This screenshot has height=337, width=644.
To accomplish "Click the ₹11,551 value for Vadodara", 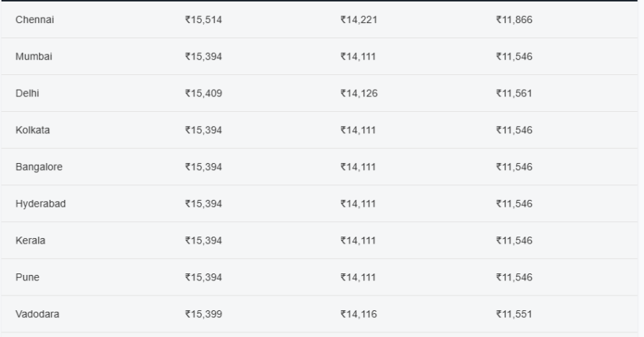I will point(514,314).
